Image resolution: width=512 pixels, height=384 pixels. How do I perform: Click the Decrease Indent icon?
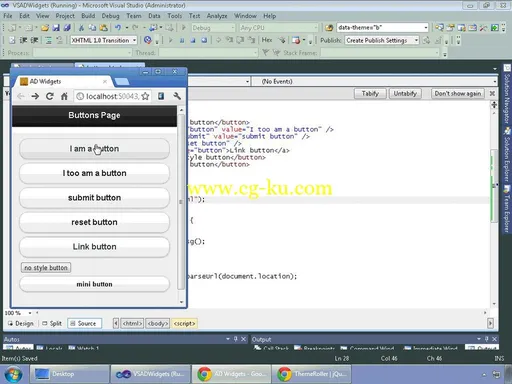point(23,40)
